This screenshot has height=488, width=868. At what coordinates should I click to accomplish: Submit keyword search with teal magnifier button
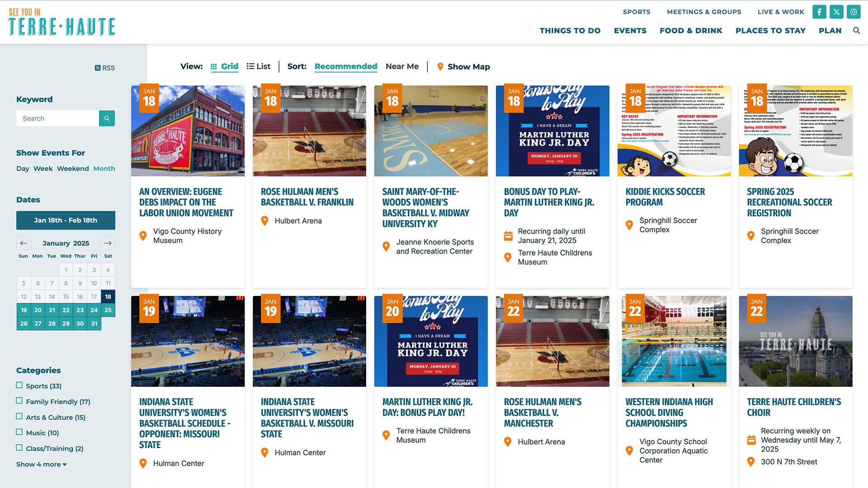coord(107,118)
